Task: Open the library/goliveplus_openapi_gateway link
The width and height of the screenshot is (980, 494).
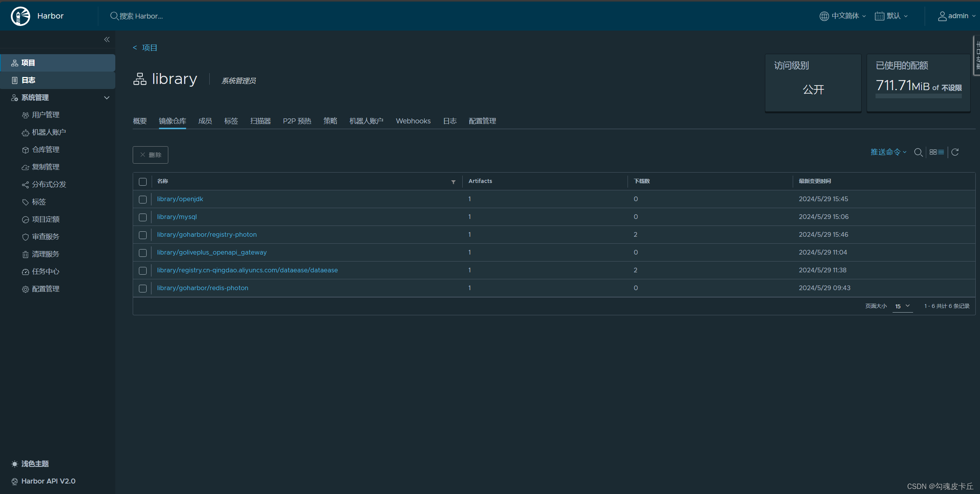Action: coord(212,252)
